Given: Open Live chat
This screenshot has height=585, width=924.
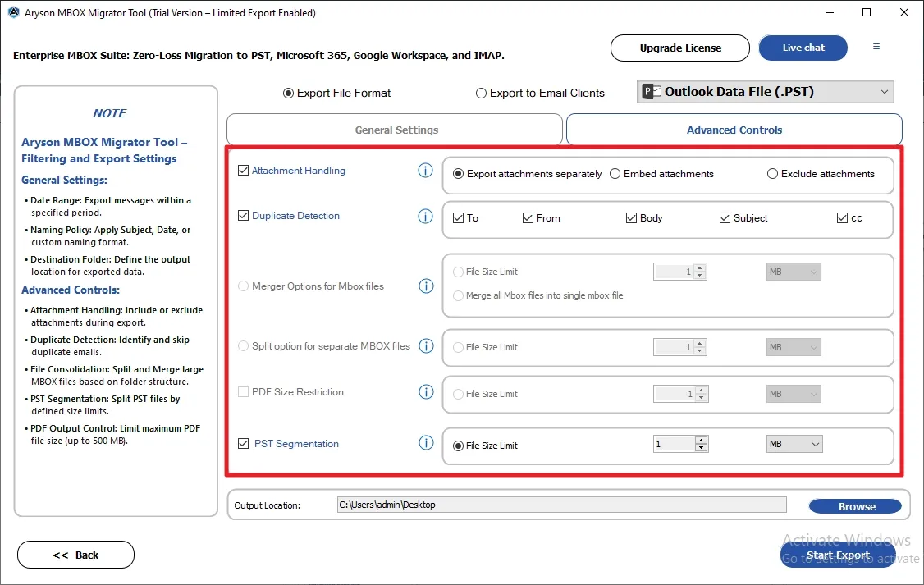Looking at the screenshot, I should pos(803,48).
